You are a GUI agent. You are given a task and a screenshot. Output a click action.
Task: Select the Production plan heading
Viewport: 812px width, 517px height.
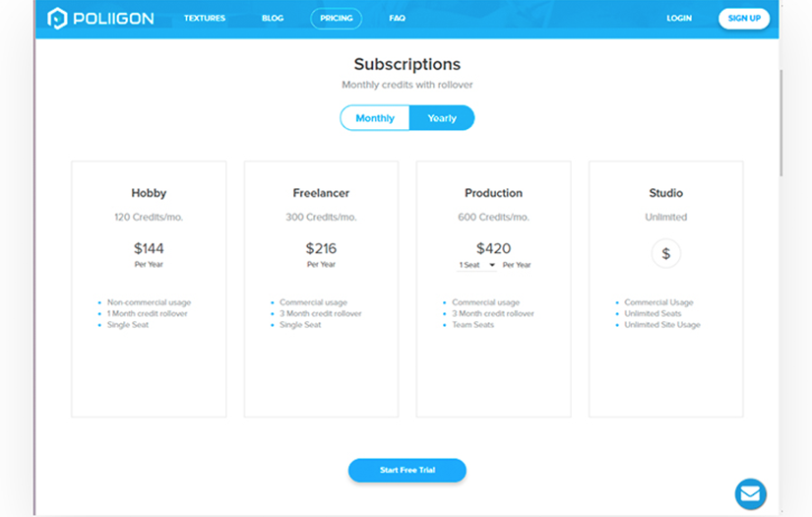[x=493, y=193]
